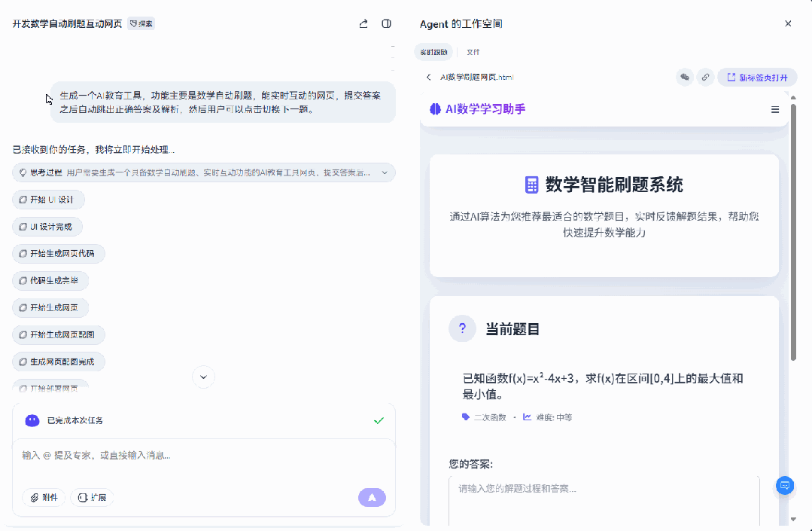This screenshot has width=812, height=531.
Task: Click the back arrow before AI数学刷题网页.html
Action: point(427,77)
